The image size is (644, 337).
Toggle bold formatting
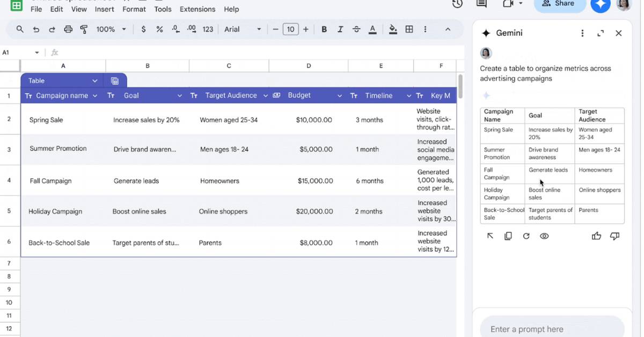point(324,30)
